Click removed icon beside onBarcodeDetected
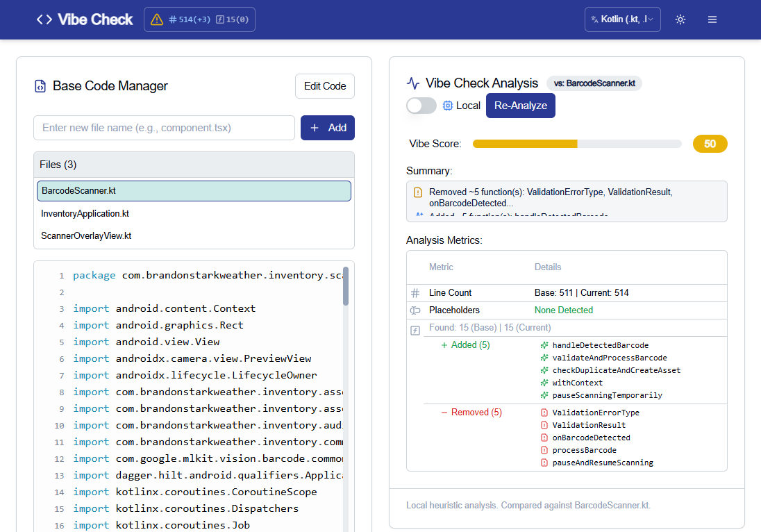This screenshot has width=761, height=532. pyautogui.click(x=544, y=438)
